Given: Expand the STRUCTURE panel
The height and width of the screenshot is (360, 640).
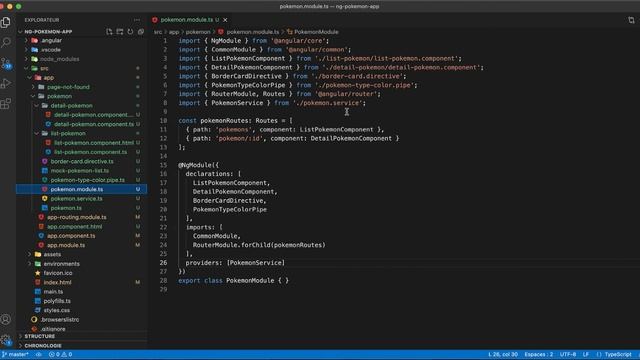Looking at the screenshot, I should tap(40, 336).
